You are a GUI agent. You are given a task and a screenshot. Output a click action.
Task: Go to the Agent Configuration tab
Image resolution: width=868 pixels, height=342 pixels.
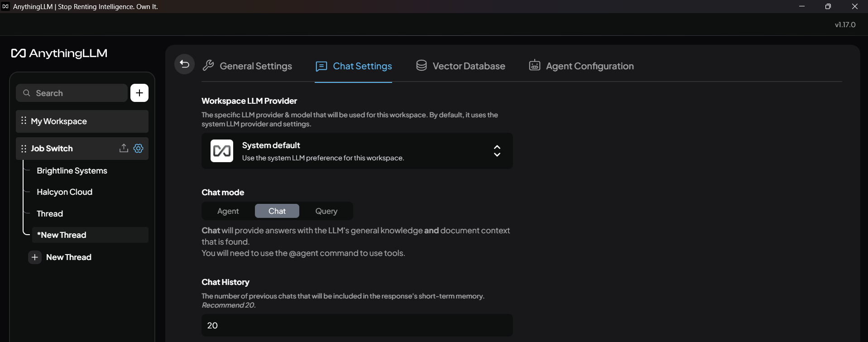[581, 66]
